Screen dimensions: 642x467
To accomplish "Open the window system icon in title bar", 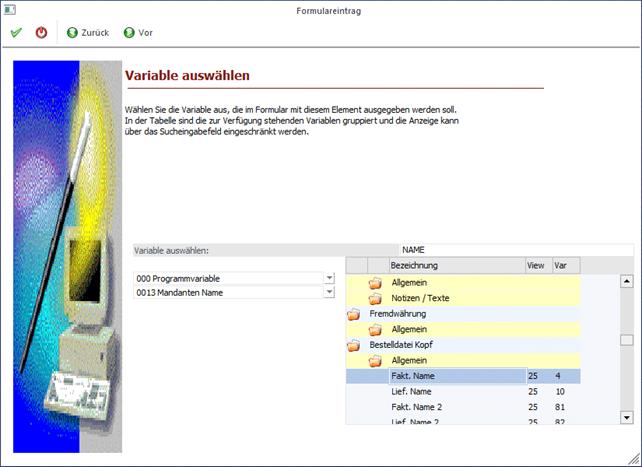I will point(8,10).
